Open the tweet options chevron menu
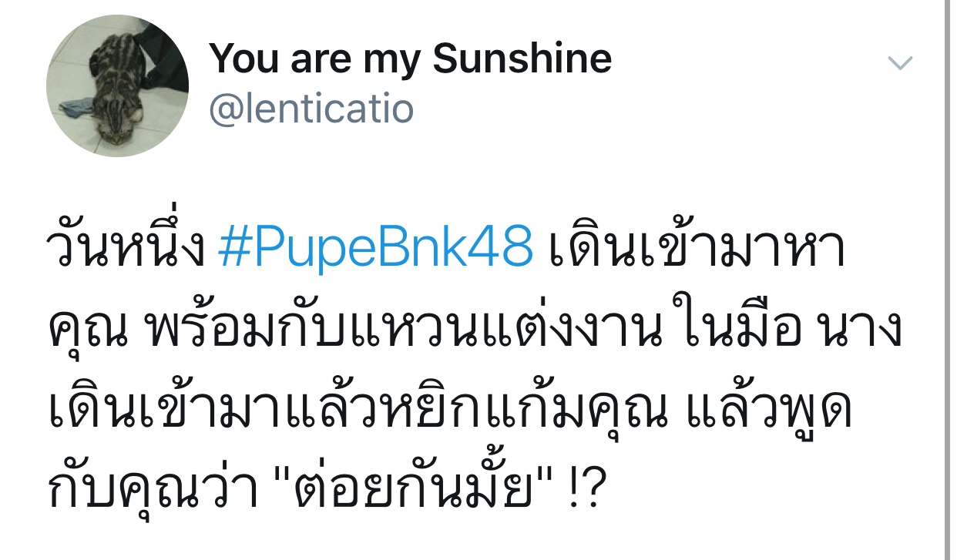 [x=900, y=62]
